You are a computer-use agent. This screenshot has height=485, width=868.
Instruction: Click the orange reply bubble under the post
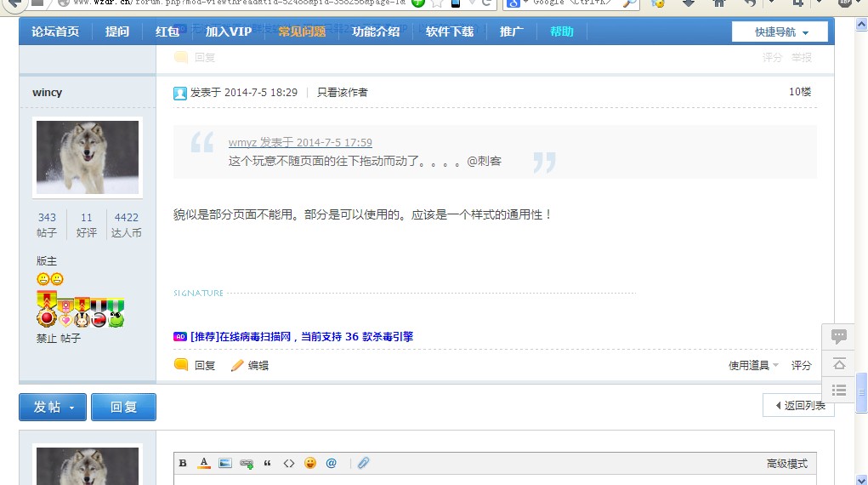181,365
